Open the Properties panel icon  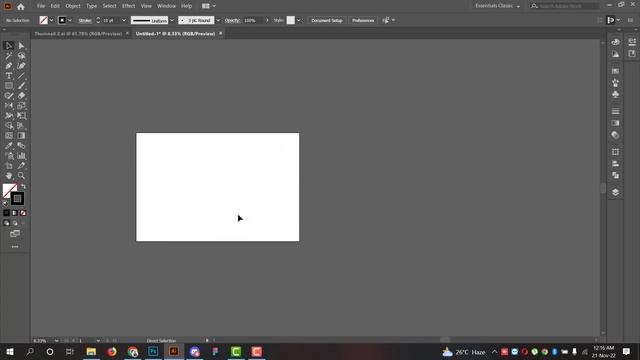(632, 42)
